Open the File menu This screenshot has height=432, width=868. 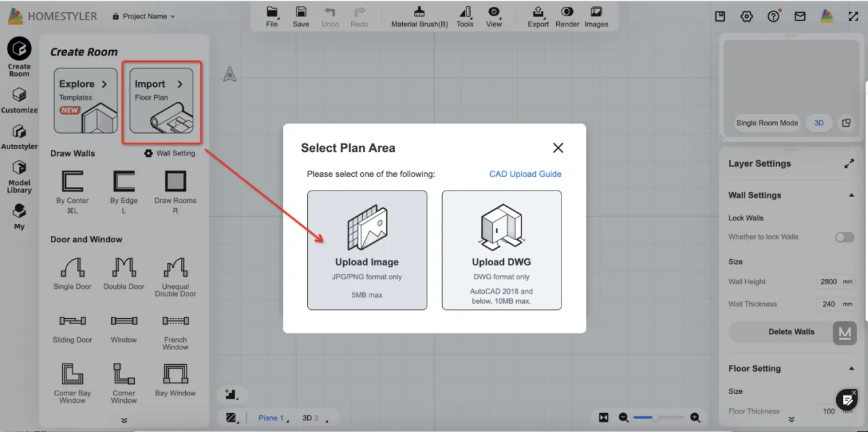[272, 16]
